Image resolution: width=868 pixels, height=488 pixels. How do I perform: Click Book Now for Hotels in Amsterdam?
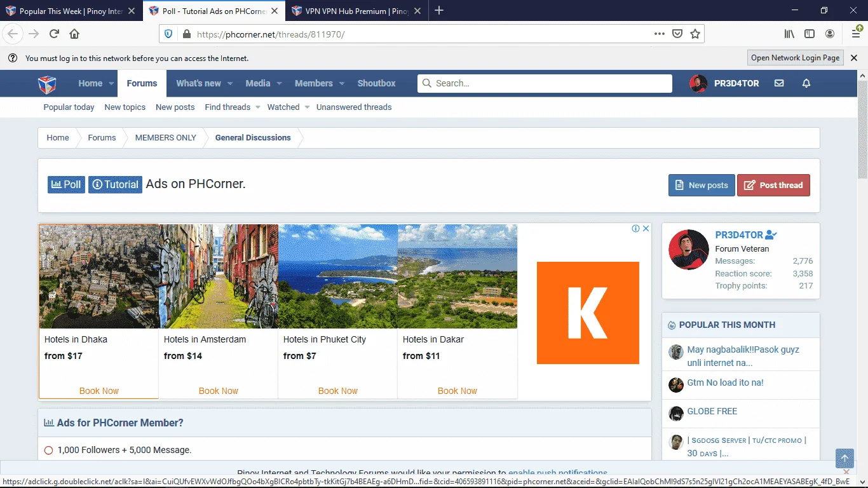pos(219,391)
